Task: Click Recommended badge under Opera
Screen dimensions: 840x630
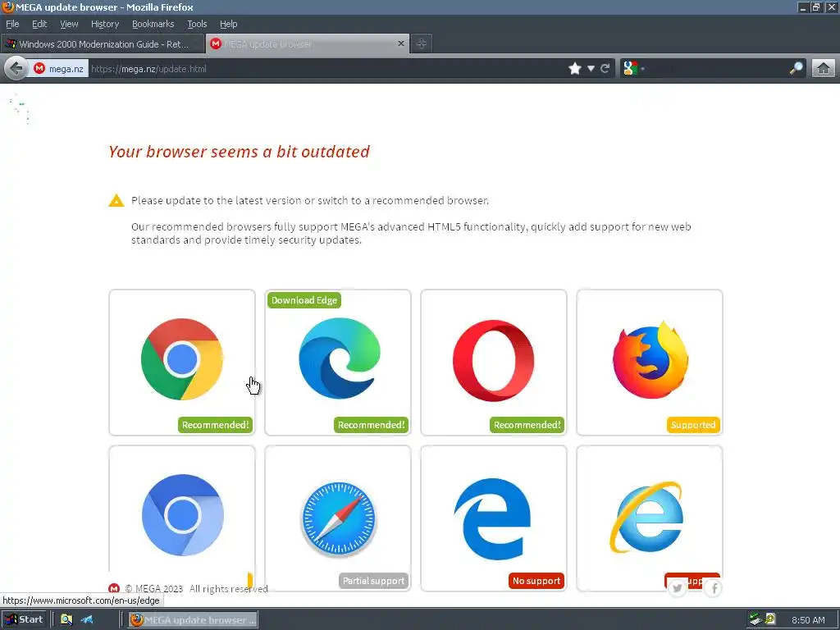Action: click(x=527, y=425)
